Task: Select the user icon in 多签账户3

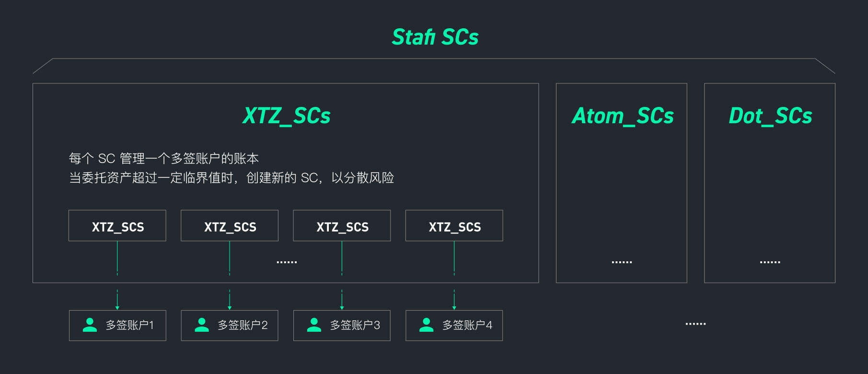Action: [x=314, y=325]
